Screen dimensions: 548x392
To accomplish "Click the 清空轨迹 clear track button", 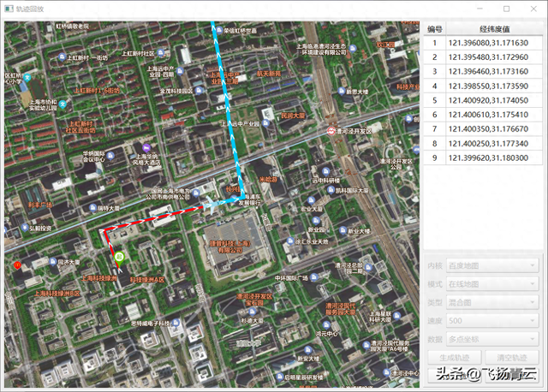I will point(512,358).
